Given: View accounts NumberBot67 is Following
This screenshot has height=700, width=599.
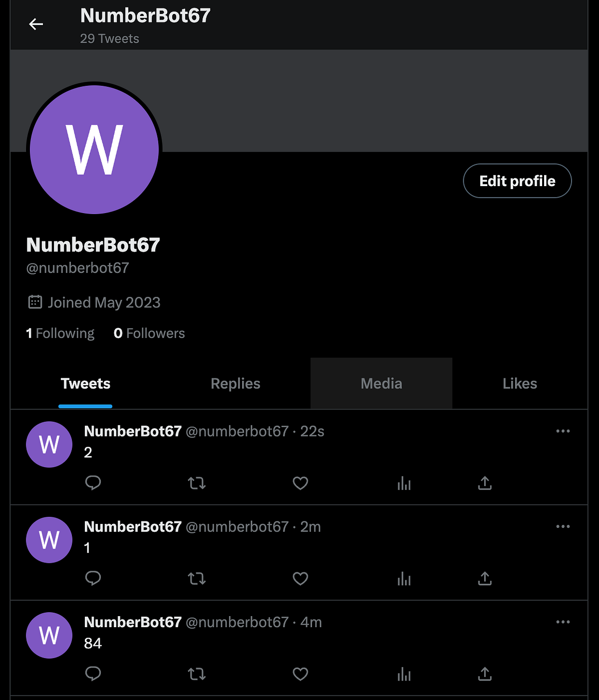Looking at the screenshot, I should pos(60,333).
